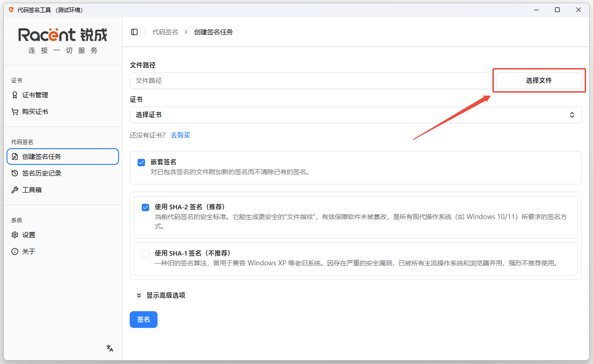Expand 显示高级选项 section

point(161,295)
